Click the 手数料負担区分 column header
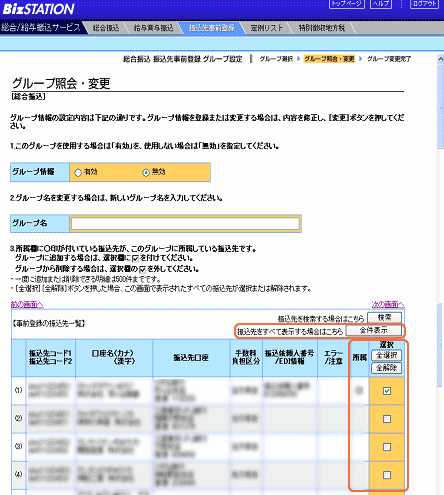The height and width of the screenshot is (495, 444). (246, 357)
